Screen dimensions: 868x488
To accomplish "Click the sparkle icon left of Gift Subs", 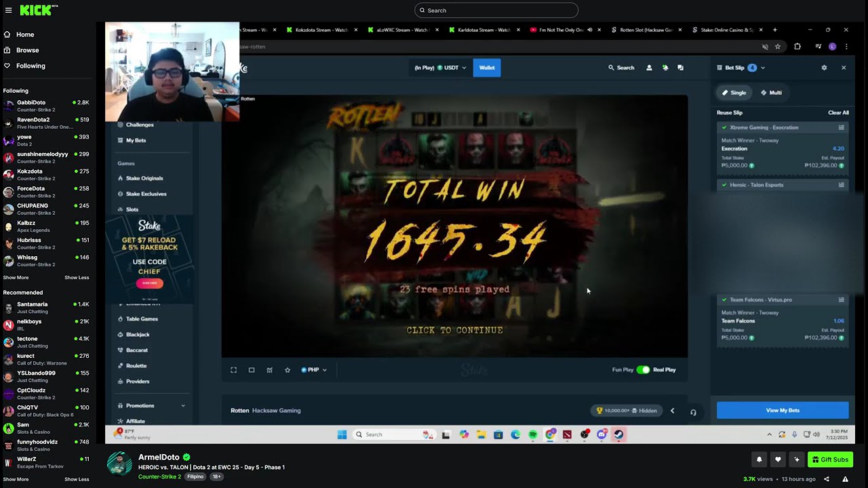I will click(x=797, y=460).
